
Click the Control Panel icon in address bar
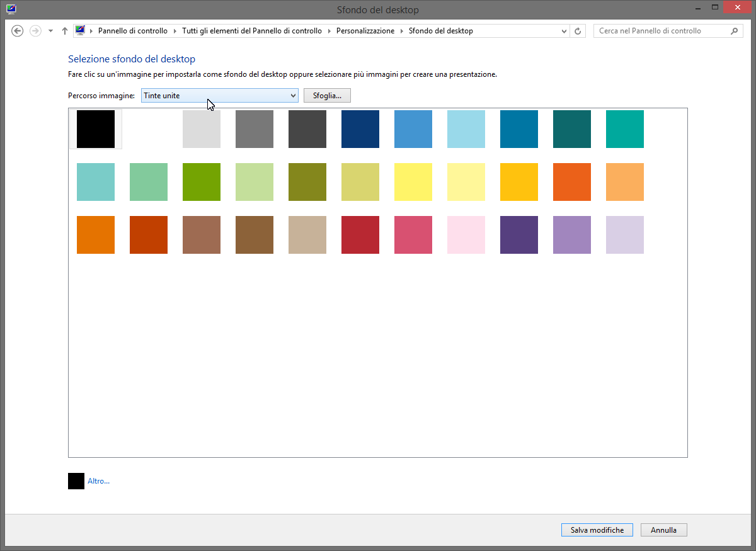tap(80, 30)
